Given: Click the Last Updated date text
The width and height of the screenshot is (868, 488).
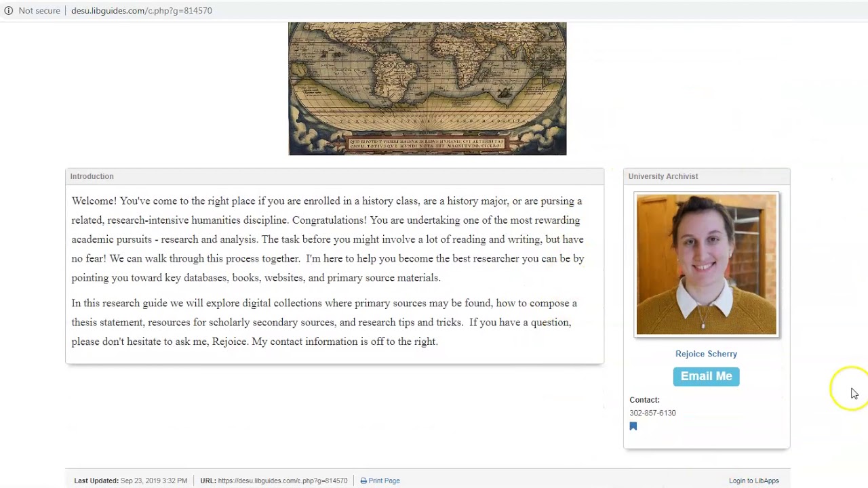Looking at the screenshot, I should (154, 481).
